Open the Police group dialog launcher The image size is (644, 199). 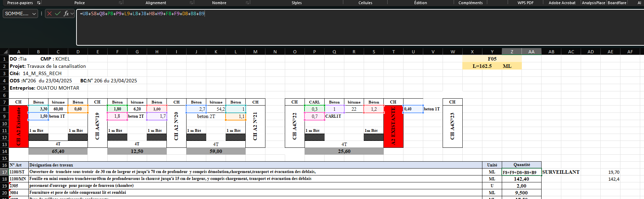coord(121,3)
